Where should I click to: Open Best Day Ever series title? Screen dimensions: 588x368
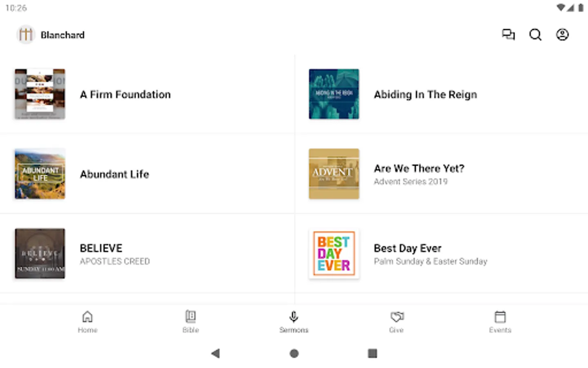(408, 248)
